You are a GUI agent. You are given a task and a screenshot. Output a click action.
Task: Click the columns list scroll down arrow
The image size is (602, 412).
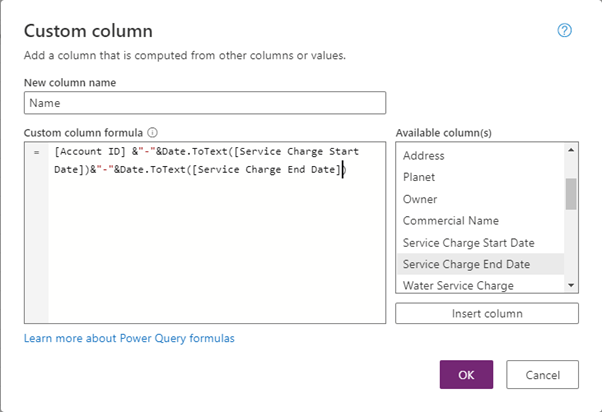click(571, 286)
